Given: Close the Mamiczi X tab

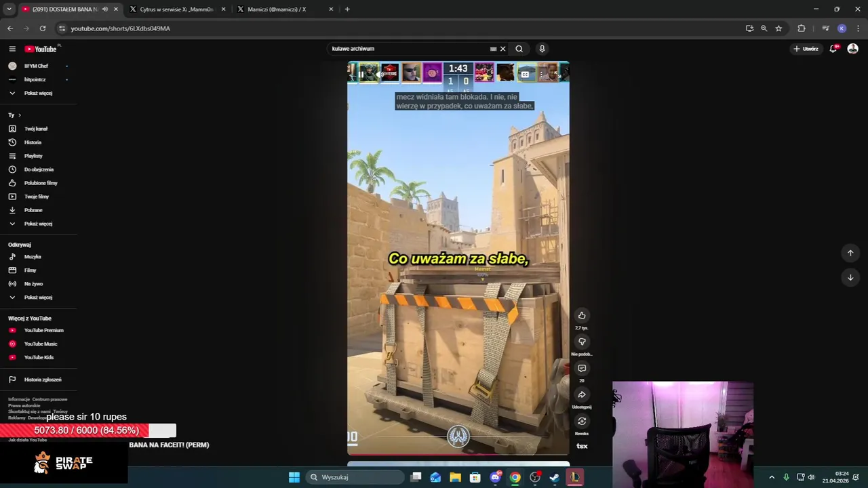Looking at the screenshot, I should [x=331, y=9].
